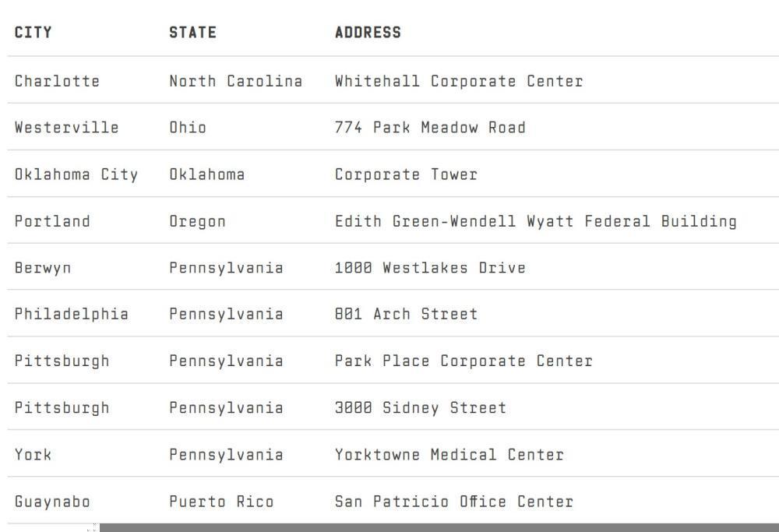Click the Park Place Corporate Center address
The width and height of the screenshot is (779, 532).
[464, 361]
